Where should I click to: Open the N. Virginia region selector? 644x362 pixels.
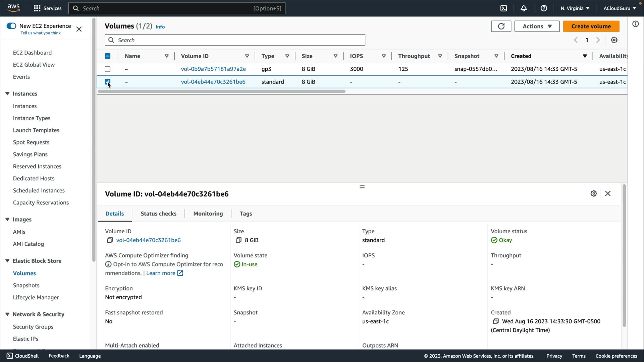pyautogui.click(x=575, y=8)
